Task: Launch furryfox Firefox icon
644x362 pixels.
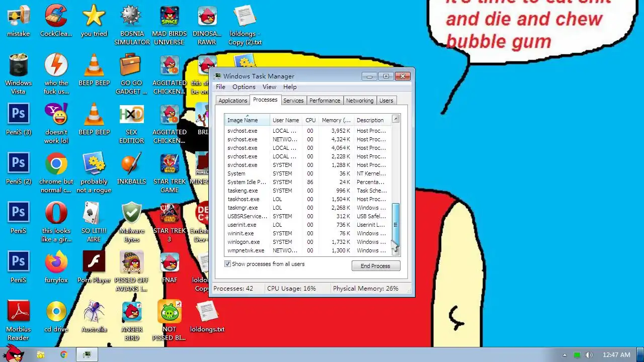Action: (56, 267)
